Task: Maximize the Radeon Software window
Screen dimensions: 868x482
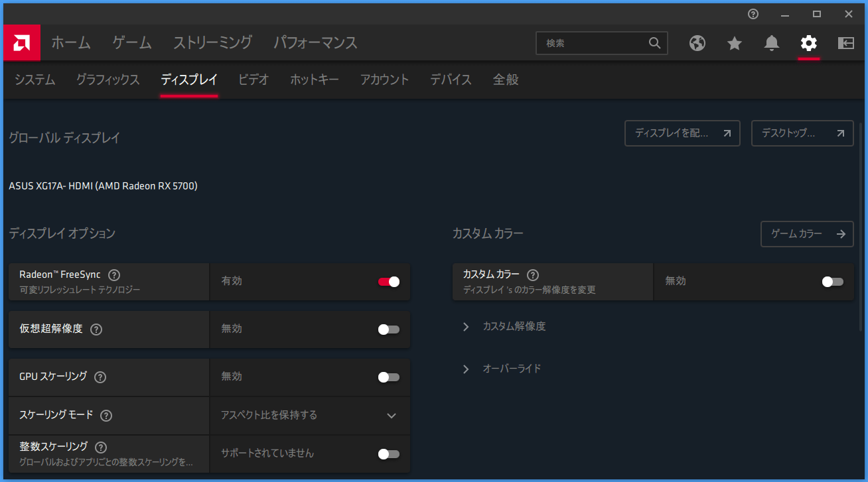Action: coord(817,14)
